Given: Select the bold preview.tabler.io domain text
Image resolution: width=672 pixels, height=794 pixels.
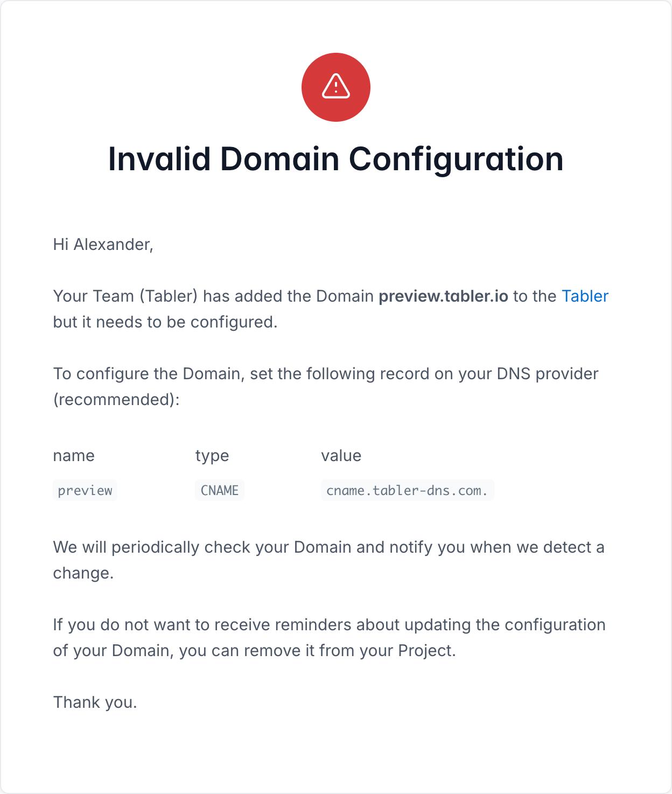Looking at the screenshot, I should [x=443, y=296].
